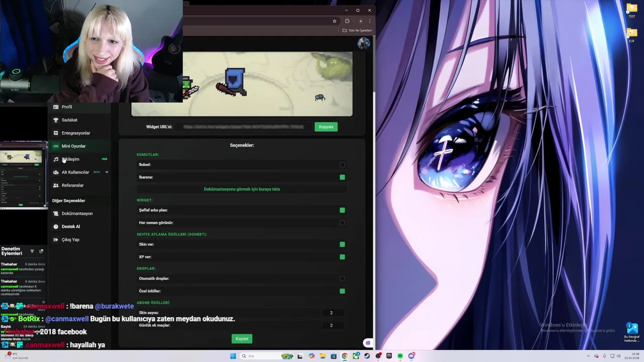Image resolution: width=644 pixels, height=362 pixels.
Task: Click the Çıkış Yap logout icon
Action: click(56, 240)
